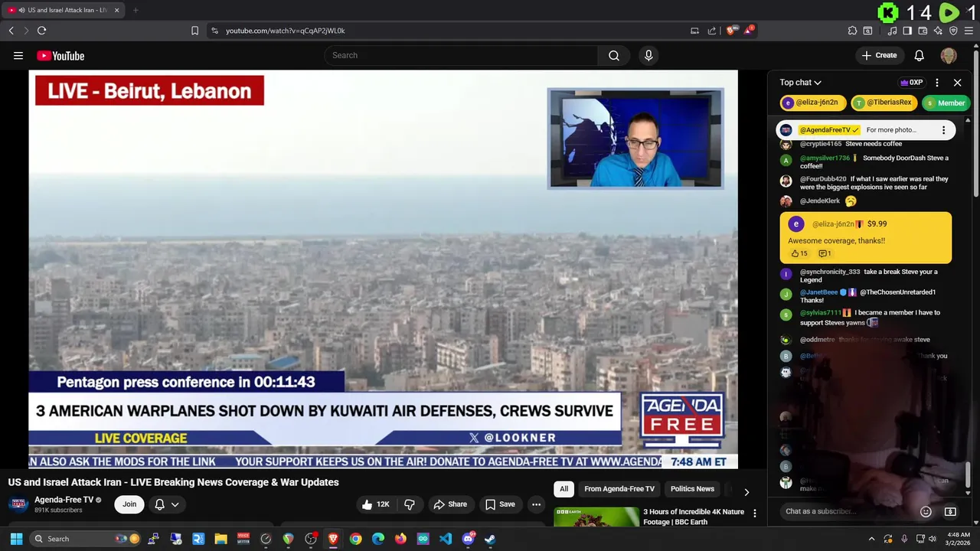Go to YouTube home via logo

[60, 56]
